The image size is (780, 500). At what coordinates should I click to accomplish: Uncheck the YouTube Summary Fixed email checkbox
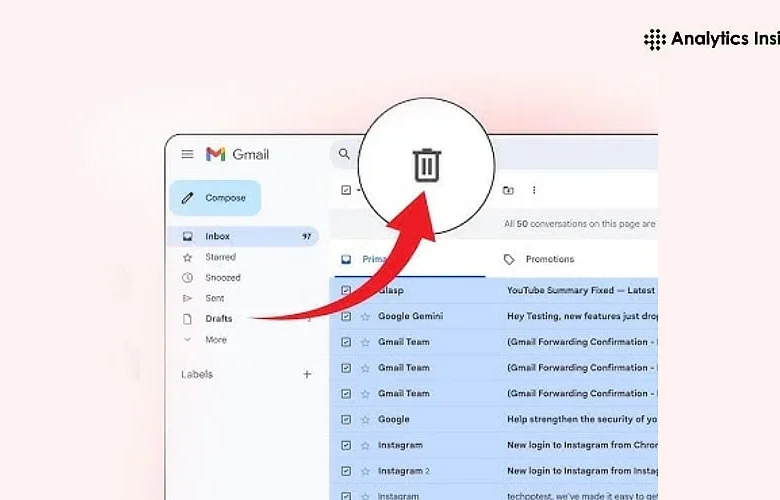pyautogui.click(x=346, y=290)
